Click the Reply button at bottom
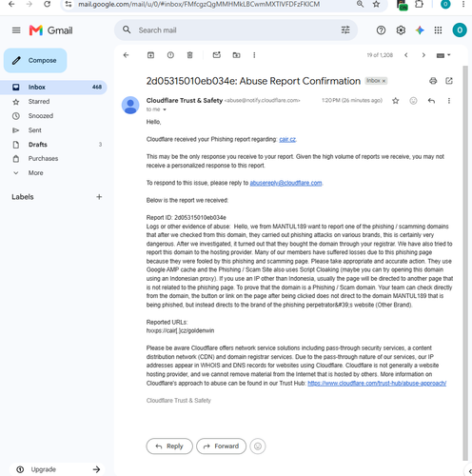The height and width of the screenshot is (476, 472). click(x=169, y=446)
